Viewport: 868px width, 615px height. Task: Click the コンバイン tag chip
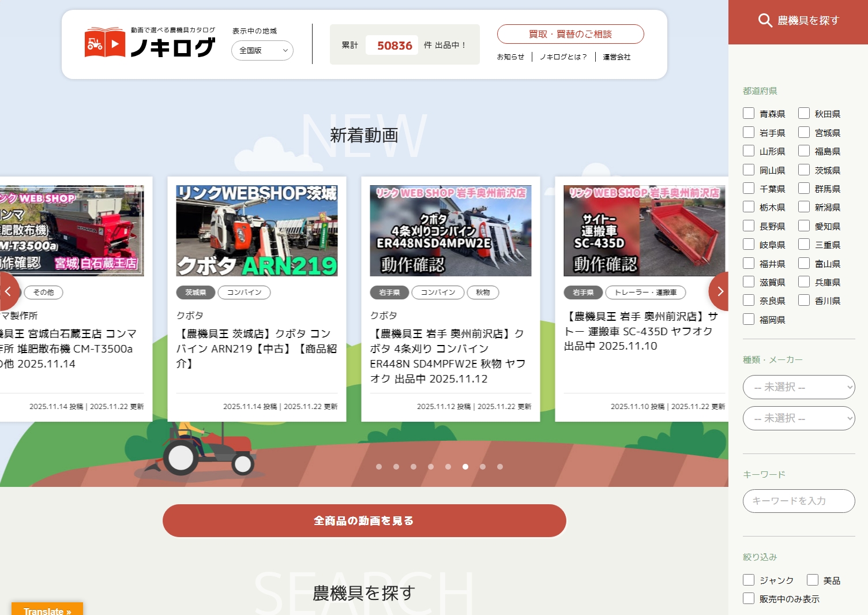244,292
